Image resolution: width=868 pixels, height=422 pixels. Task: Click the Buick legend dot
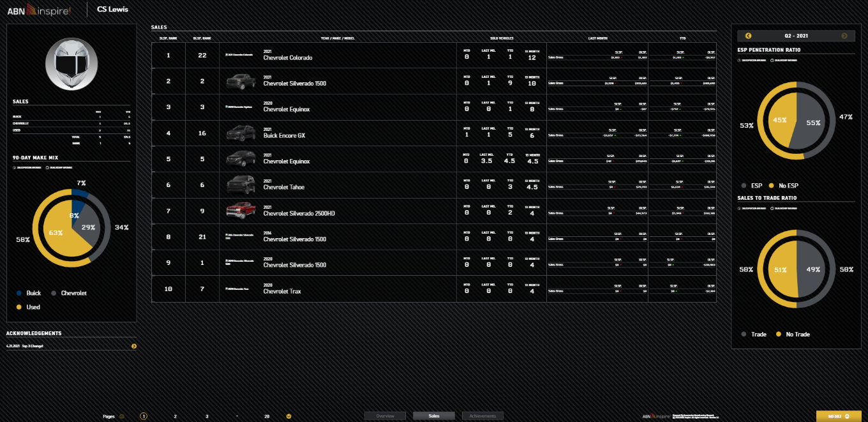pos(18,293)
